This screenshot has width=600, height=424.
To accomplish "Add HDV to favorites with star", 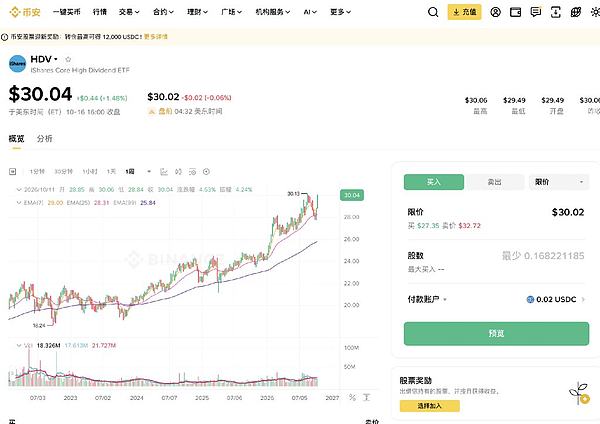I will click(68, 59).
